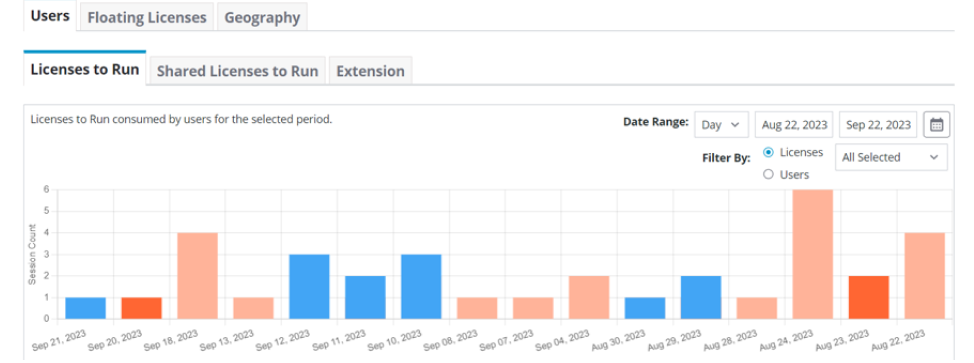Click the tallest bar for Aug 24, 2023
The image size is (974, 363).
[x=813, y=255]
